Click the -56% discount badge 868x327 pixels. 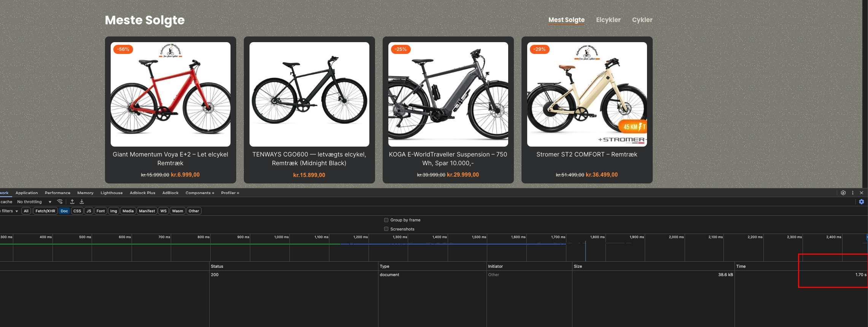[x=123, y=49]
